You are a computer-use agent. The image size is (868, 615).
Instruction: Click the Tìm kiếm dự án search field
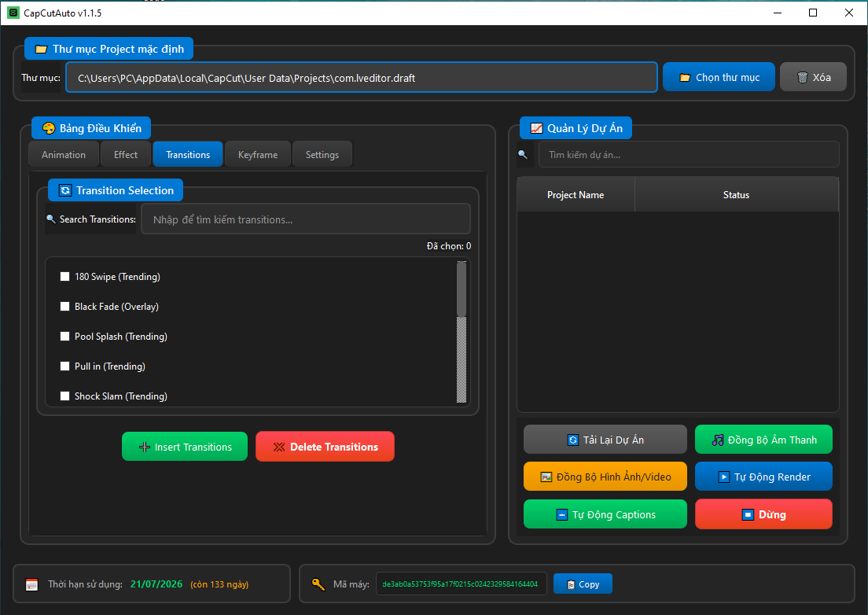689,154
